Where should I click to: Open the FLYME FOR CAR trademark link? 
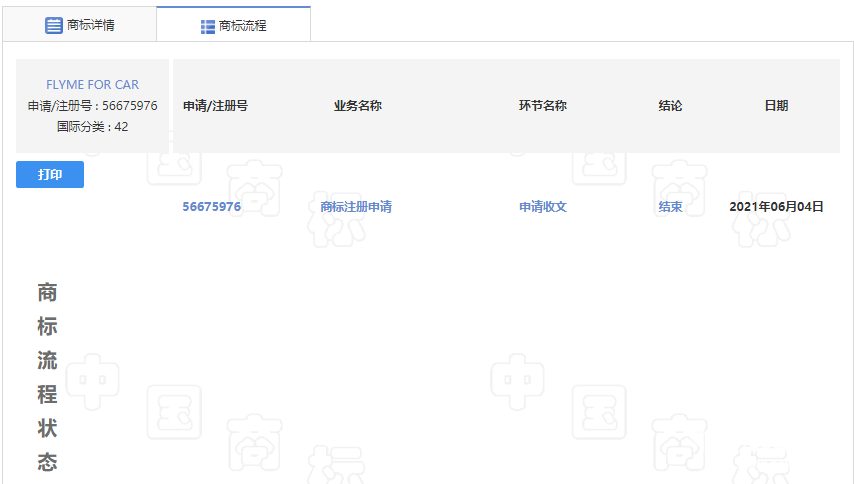click(92, 85)
